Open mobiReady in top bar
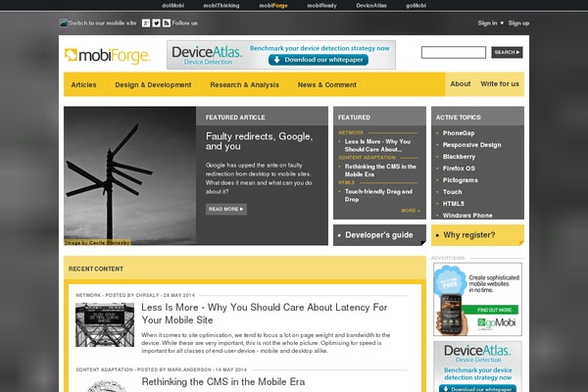This screenshot has height=392, width=588. click(321, 6)
